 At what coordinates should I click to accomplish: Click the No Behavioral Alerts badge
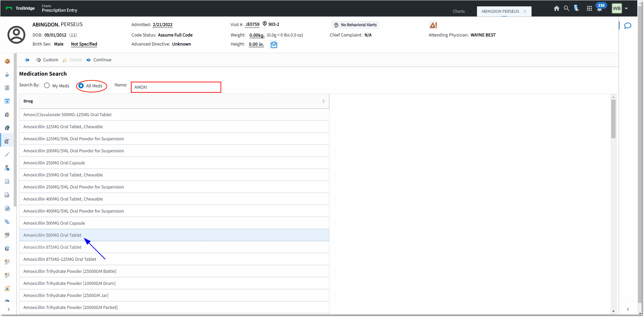click(x=355, y=25)
